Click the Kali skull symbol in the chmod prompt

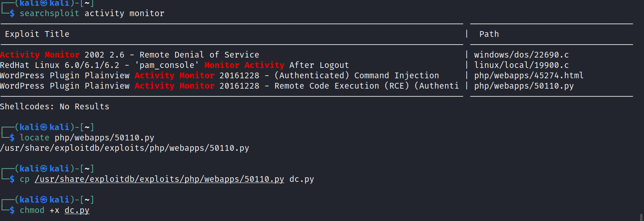44,200
